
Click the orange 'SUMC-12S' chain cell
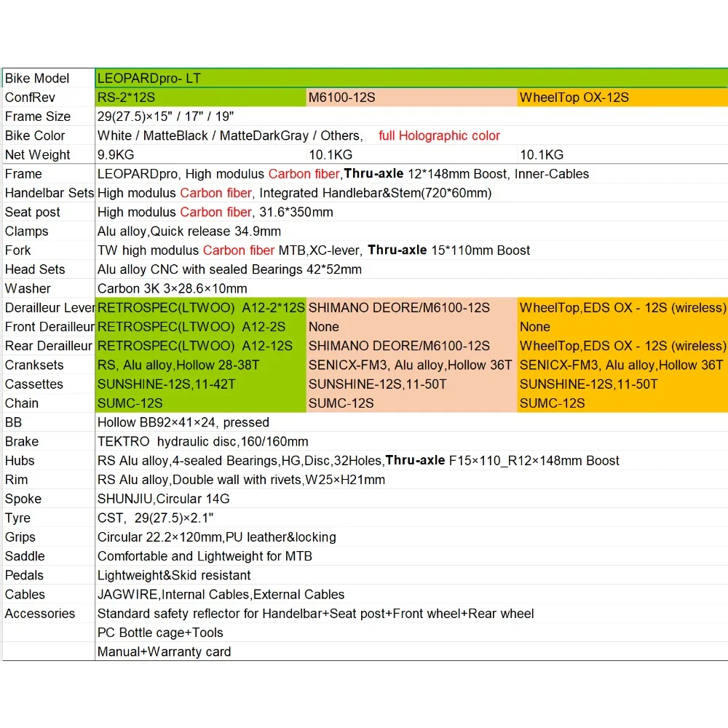point(622,403)
